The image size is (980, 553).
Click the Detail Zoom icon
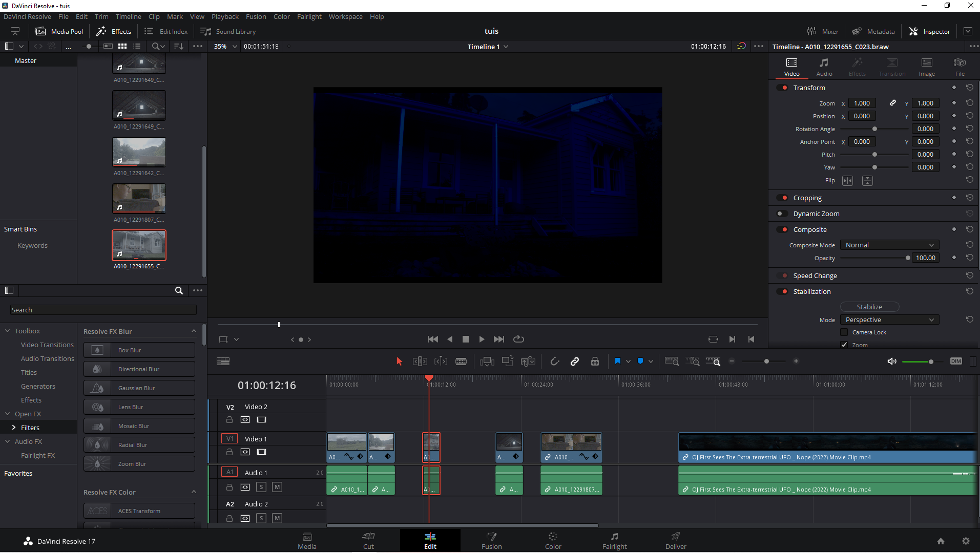(693, 361)
